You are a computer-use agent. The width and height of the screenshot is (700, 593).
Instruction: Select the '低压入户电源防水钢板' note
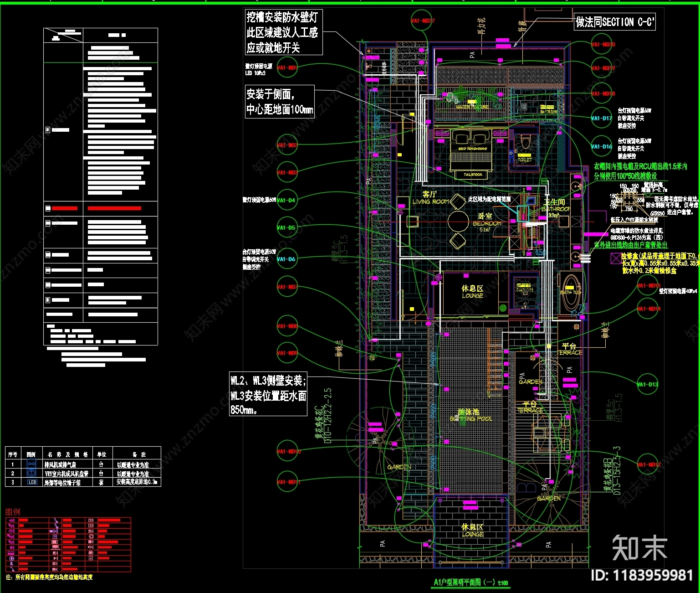tap(634, 220)
